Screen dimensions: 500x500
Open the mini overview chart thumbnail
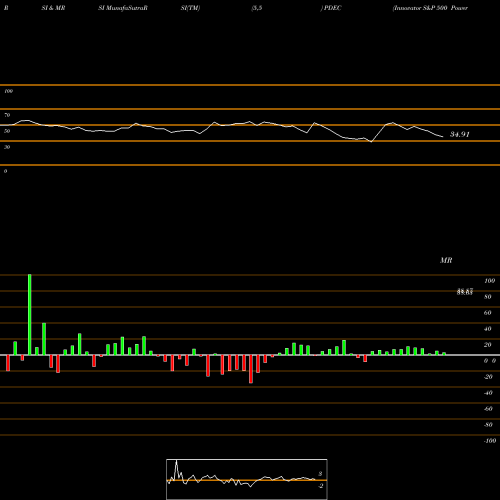pos(247,479)
